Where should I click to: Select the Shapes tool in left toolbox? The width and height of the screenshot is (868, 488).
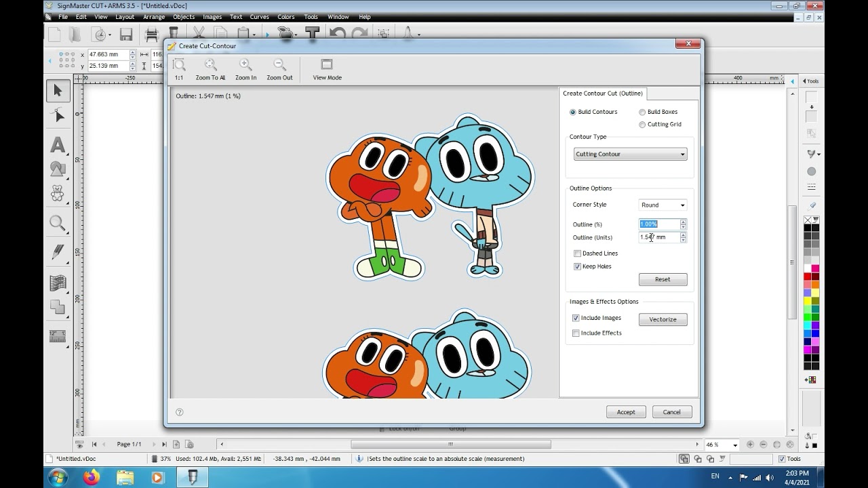58,169
